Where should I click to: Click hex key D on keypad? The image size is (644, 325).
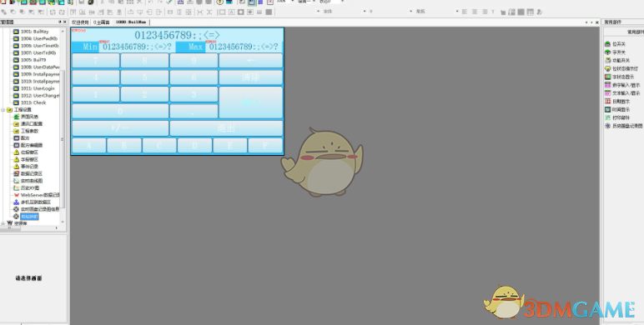tap(194, 145)
